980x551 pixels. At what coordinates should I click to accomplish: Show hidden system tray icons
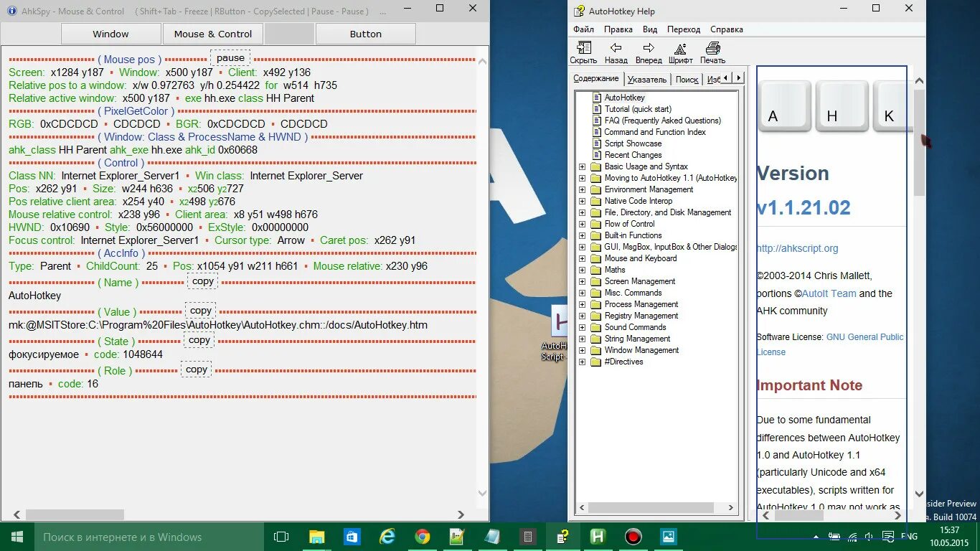point(816,537)
